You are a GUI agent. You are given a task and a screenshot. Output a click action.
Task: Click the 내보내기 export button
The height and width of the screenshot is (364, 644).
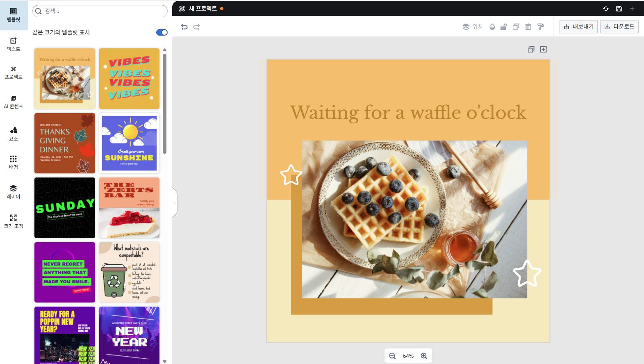pos(578,27)
